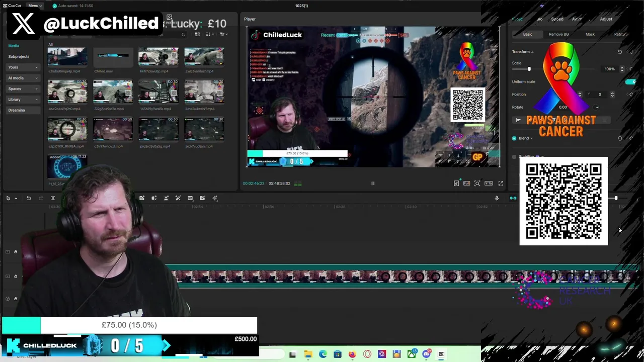
Task: Adjust the Position Y value stepper
Action: tap(612, 95)
